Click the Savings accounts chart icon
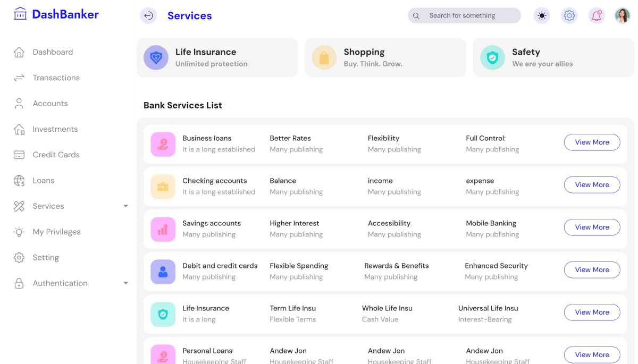The height and width of the screenshot is (364, 638). point(163,229)
